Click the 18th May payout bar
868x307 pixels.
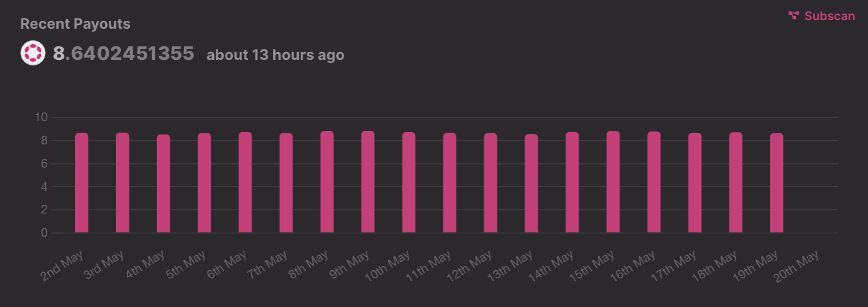(736, 182)
